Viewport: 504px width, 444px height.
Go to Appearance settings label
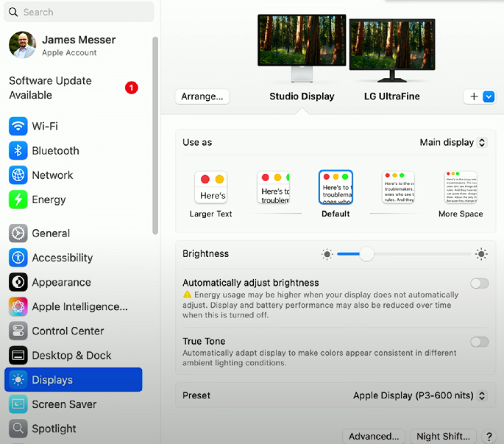61,282
